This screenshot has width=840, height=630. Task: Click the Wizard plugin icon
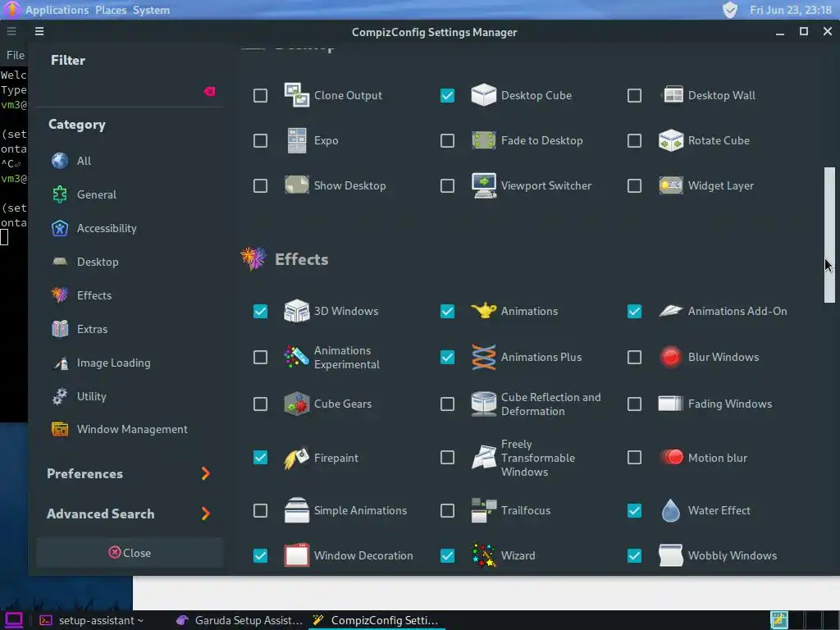click(483, 555)
